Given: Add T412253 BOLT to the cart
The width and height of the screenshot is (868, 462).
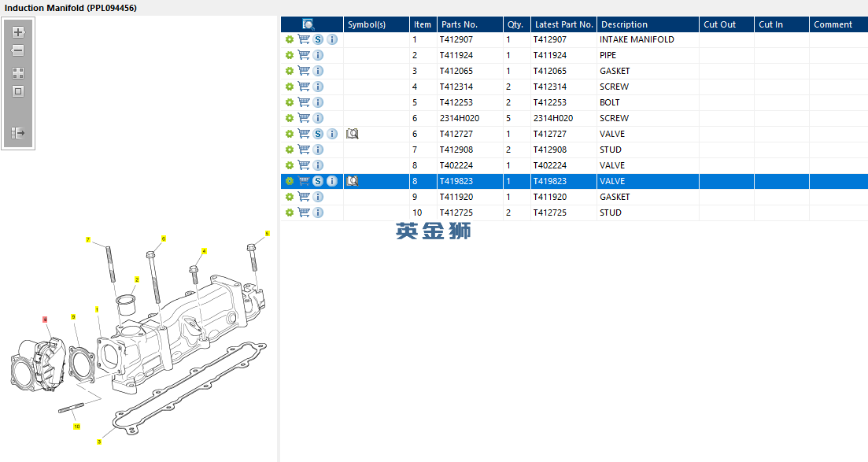Looking at the screenshot, I should 303,102.
